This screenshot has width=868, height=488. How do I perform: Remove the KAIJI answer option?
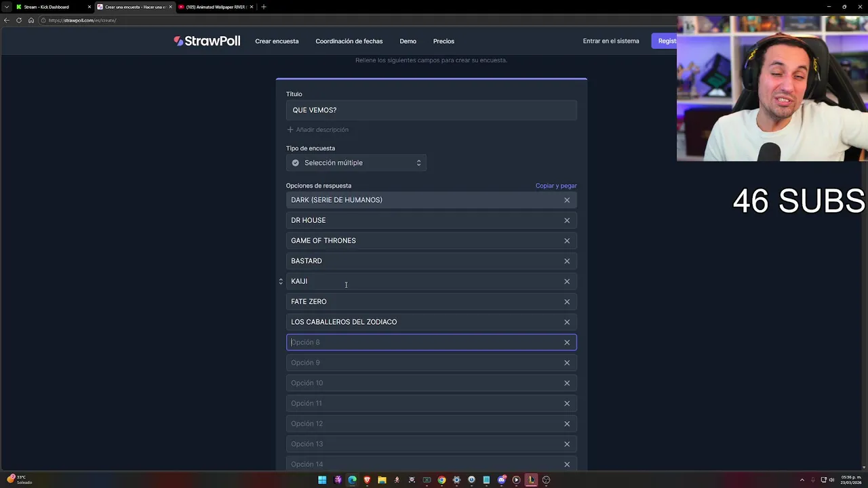point(567,281)
